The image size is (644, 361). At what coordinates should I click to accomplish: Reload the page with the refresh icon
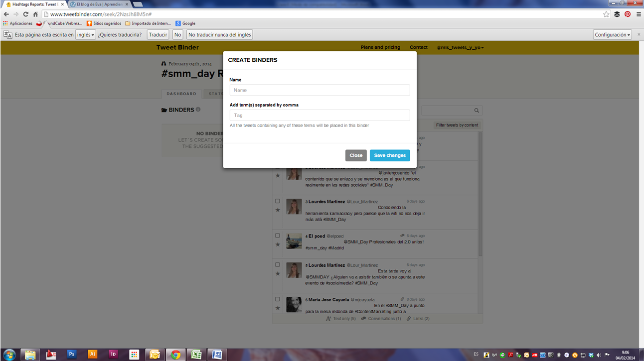point(26,14)
